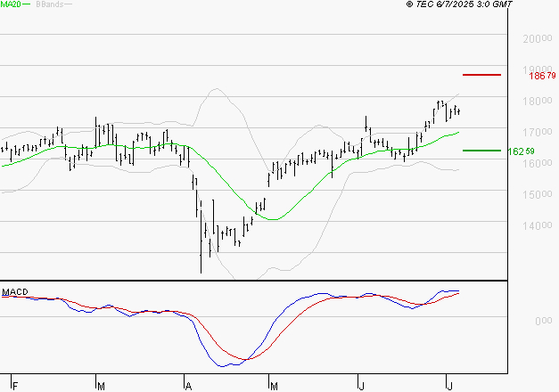Click the green support level line

coord(481,151)
